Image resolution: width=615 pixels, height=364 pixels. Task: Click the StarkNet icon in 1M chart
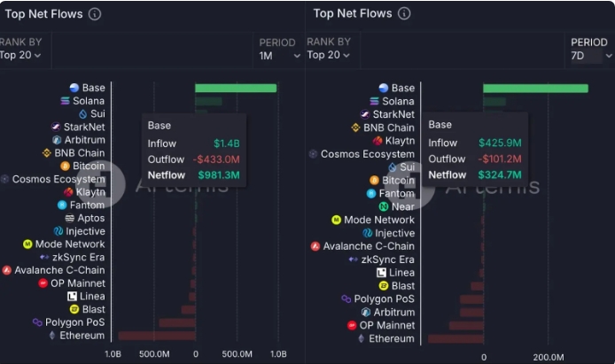click(56, 127)
